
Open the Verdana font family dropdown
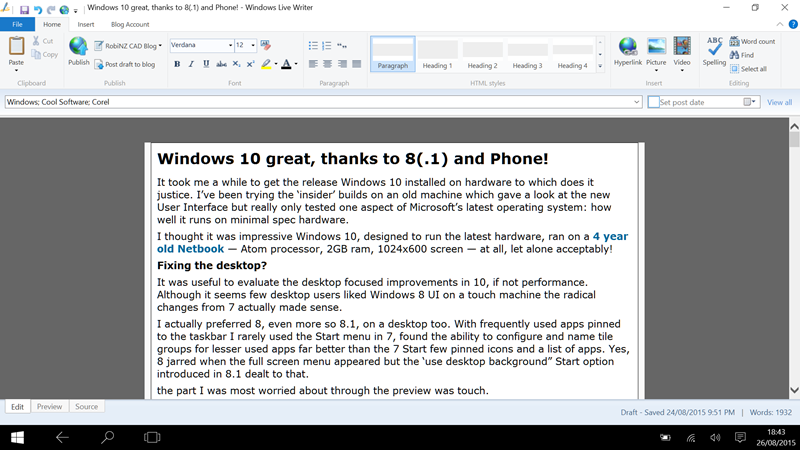coord(228,45)
